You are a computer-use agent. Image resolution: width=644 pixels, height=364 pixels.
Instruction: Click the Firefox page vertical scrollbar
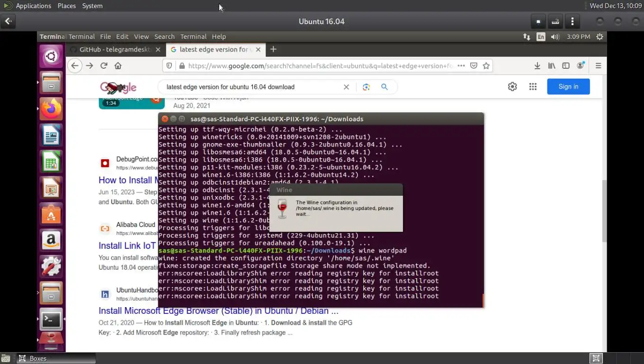coord(604,211)
